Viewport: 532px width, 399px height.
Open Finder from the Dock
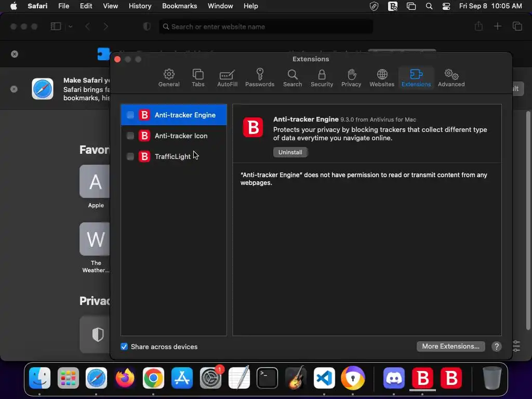[x=39, y=378]
